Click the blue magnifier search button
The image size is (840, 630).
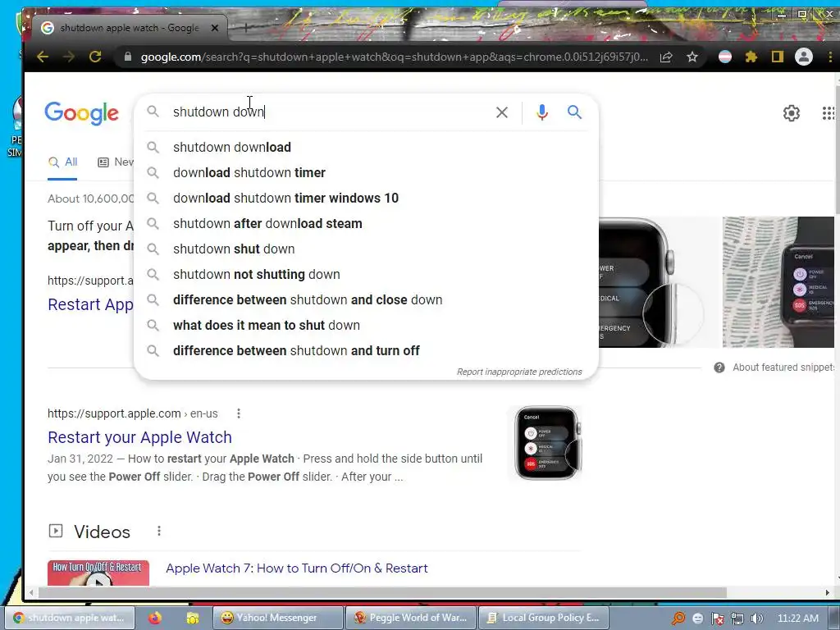click(574, 112)
